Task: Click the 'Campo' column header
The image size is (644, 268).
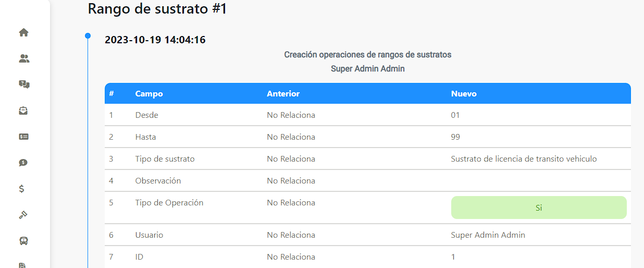Action: (x=148, y=94)
